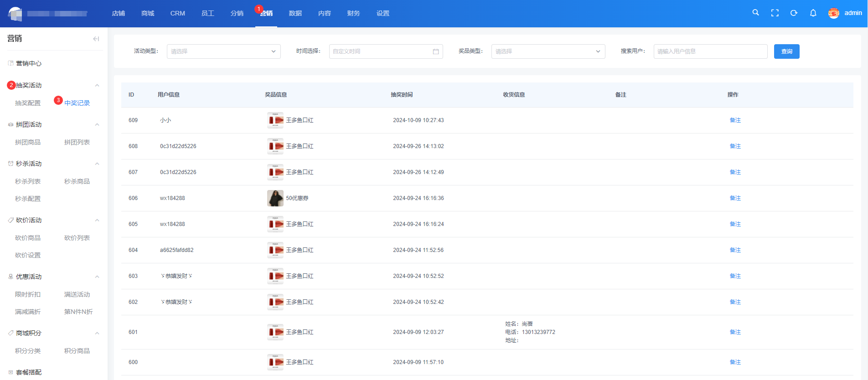The image size is (868, 380).
Task: Click 套餐搭配 section icon
Action: pyautogui.click(x=10, y=372)
